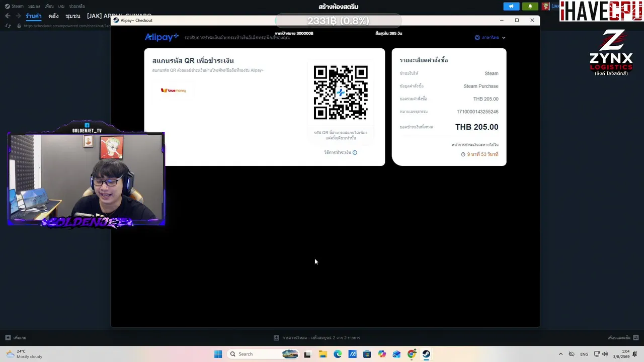The image size is (644, 362).
Task: Open Copilot from the taskbar
Action: click(x=382, y=354)
